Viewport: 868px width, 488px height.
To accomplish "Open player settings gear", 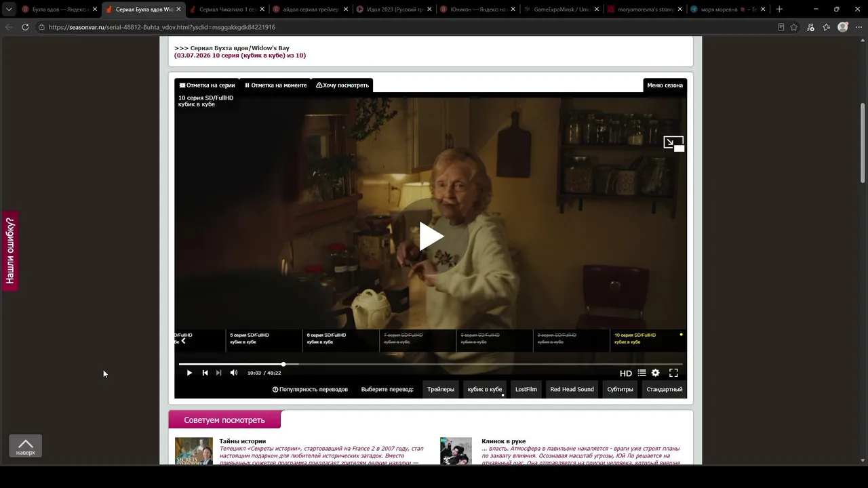I will click(x=655, y=373).
